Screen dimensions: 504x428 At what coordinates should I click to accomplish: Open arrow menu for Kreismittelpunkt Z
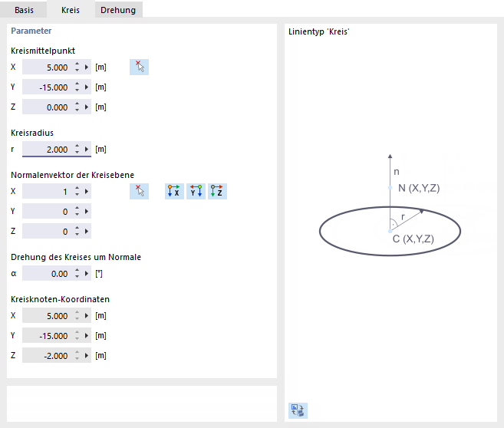87,107
